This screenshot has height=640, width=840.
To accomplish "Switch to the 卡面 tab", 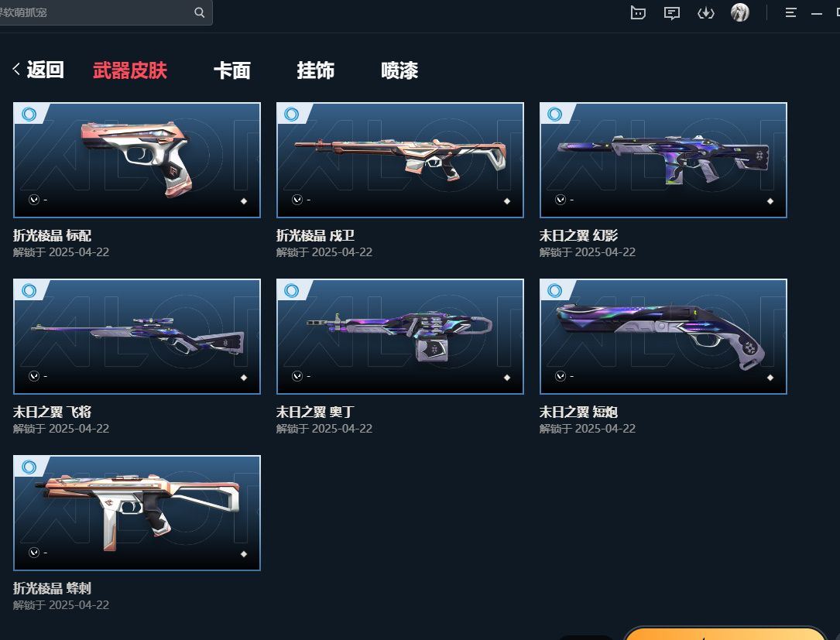I will click(x=232, y=70).
